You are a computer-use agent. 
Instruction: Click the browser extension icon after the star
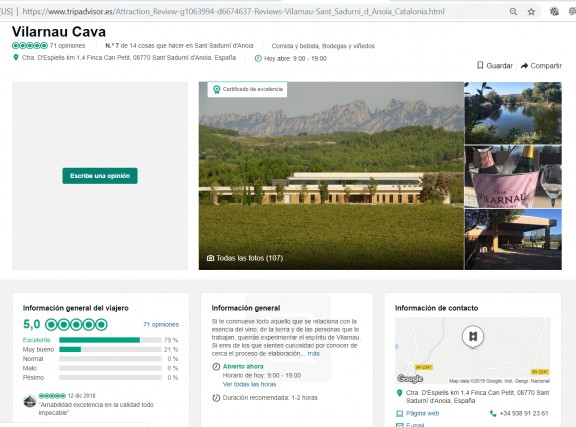(x=554, y=12)
